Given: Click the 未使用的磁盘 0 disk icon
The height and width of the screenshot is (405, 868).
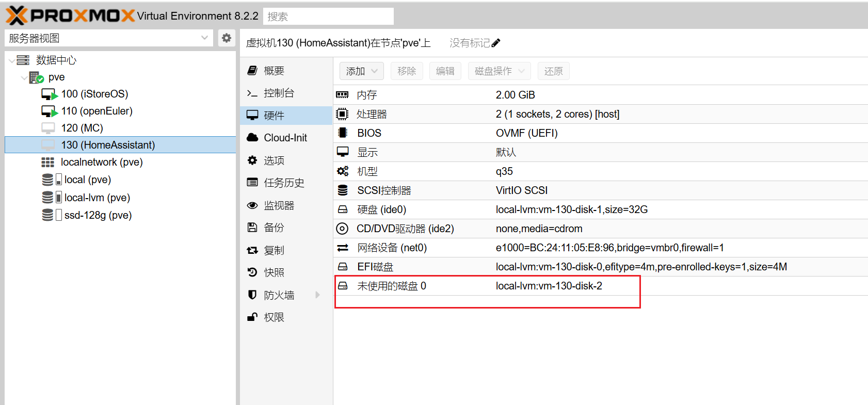Looking at the screenshot, I should pos(343,286).
